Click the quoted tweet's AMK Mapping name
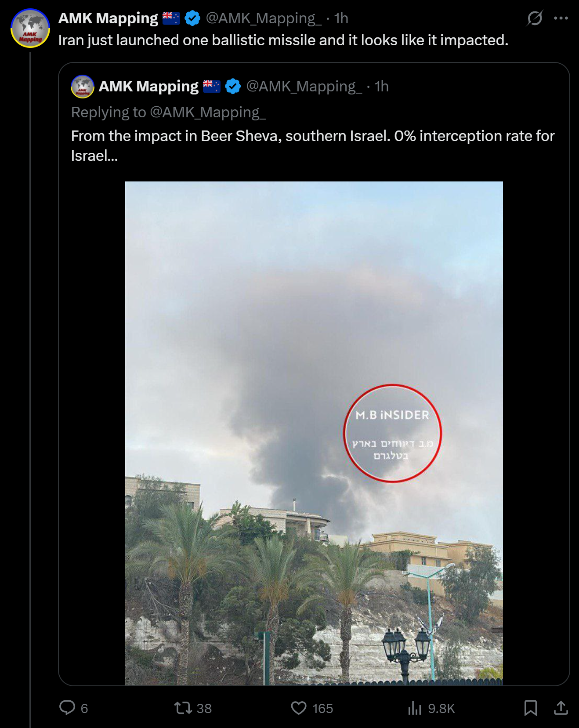Screen dimensions: 579x728 pyautogui.click(x=148, y=86)
